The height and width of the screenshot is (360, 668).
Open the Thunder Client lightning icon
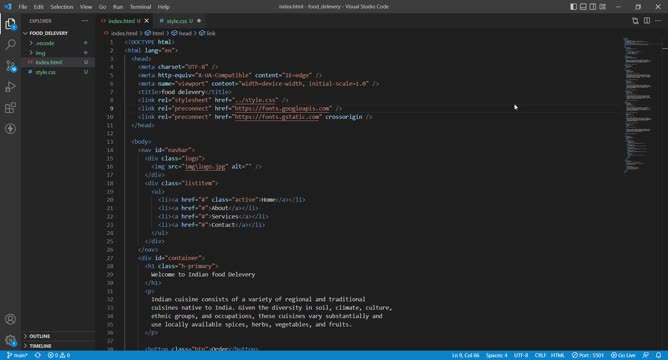point(10,128)
